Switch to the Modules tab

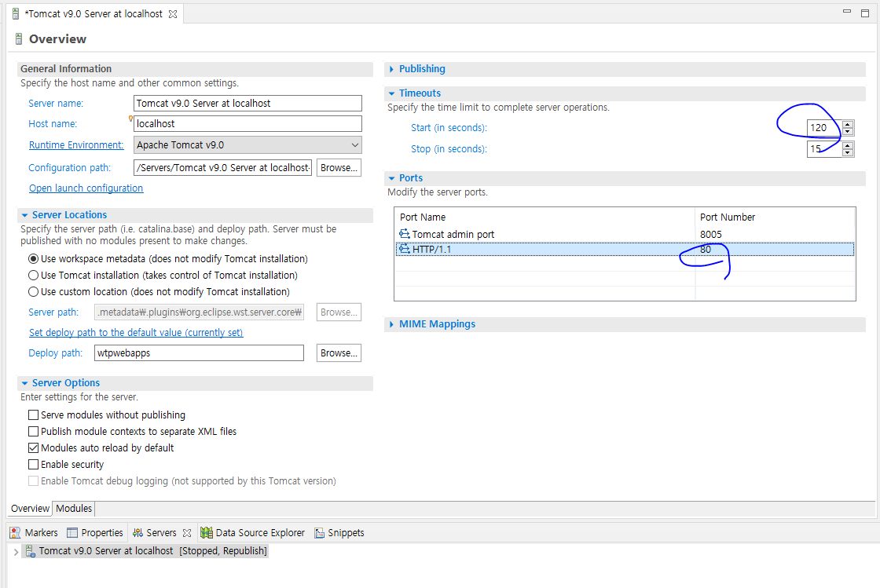tap(74, 509)
